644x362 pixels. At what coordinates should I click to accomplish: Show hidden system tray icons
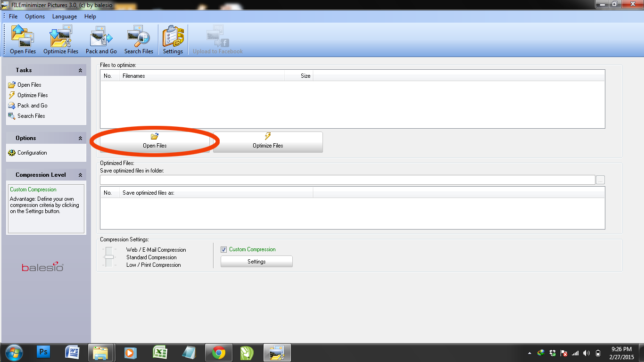pos(529,353)
